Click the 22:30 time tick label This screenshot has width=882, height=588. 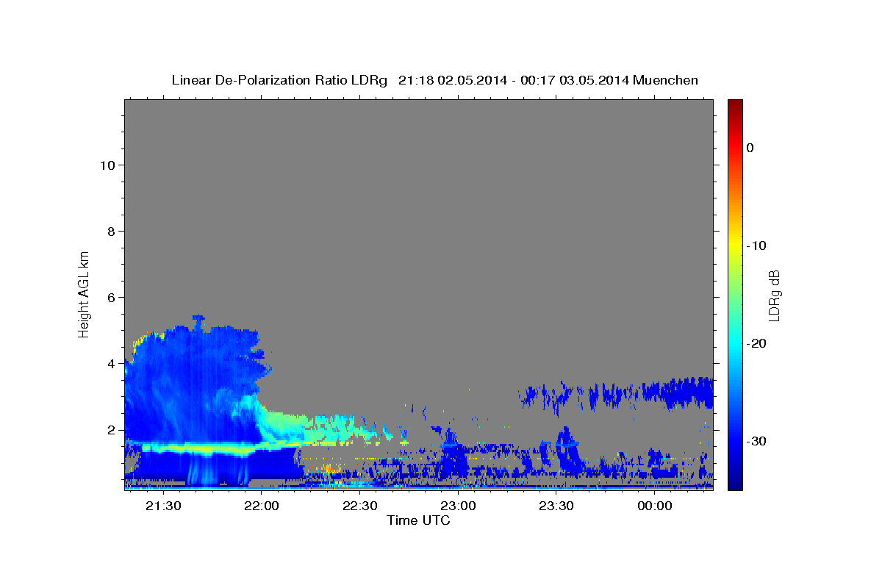click(x=360, y=506)
